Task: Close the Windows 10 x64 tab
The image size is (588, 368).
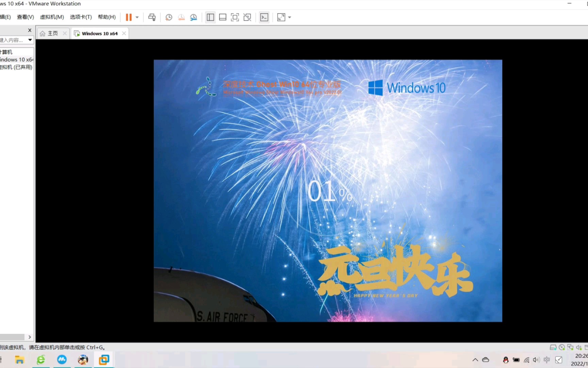Action: click(124, 33)
